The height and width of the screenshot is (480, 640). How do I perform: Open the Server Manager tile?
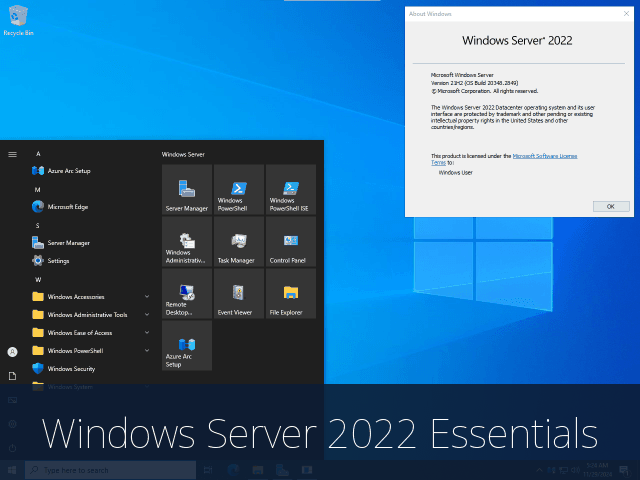[x=187, y=189]
